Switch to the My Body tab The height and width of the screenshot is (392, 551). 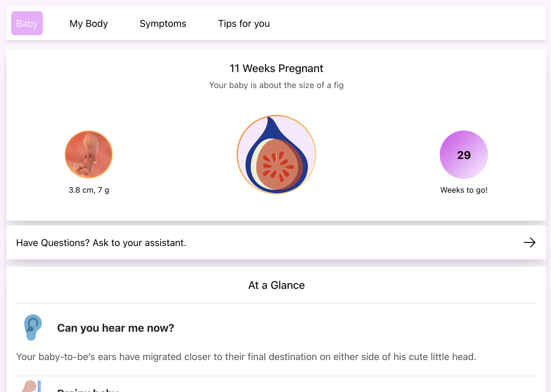coord(89,24)
